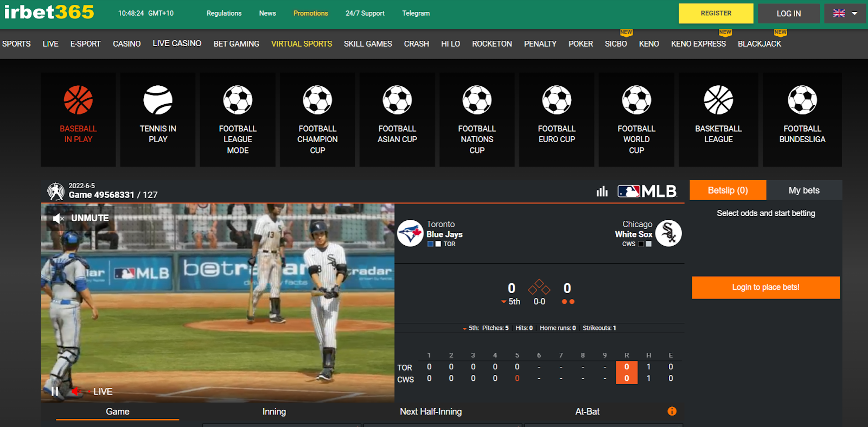Open Football World Cup soccer ball icon
This screenshot has width=868, height=427.
pyautogui.click(x=636, y=100)
